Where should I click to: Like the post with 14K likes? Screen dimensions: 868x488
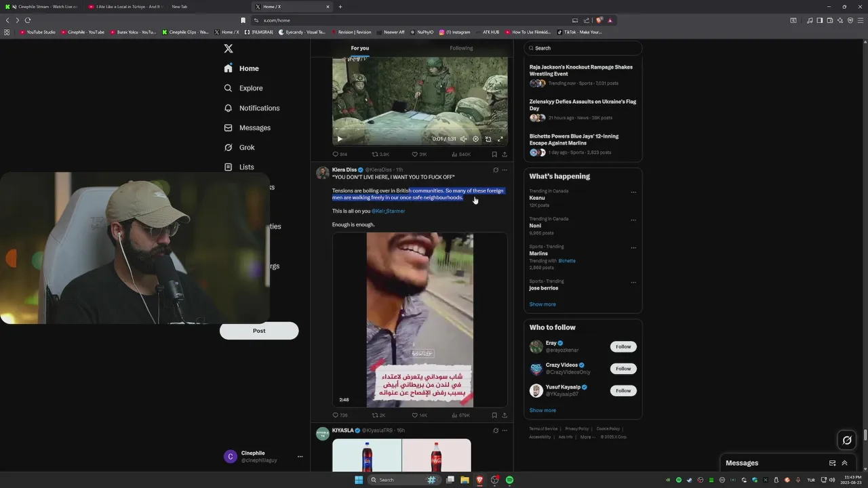pos(420,415)
